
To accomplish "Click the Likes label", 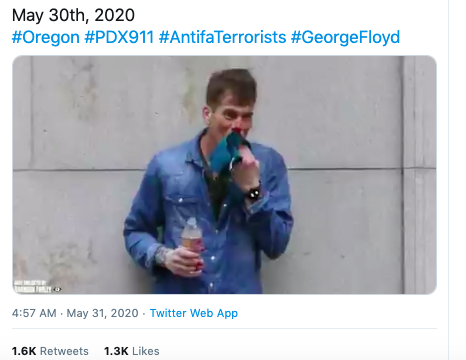I will point(146,351).
